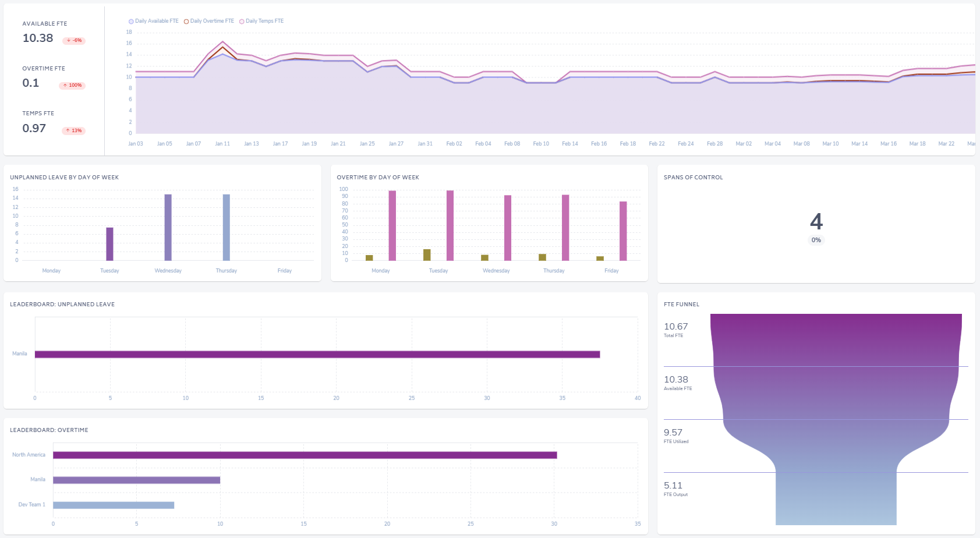This screenshot has width=980, height=538.
Task: Select the Dev Team 1 leaderboard label
Action: [x=31, y=505]
